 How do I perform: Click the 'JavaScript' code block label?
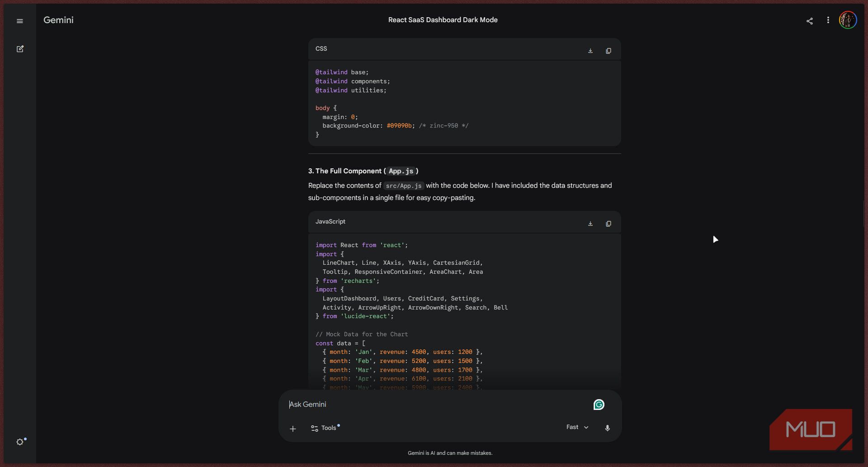point(330,221)
